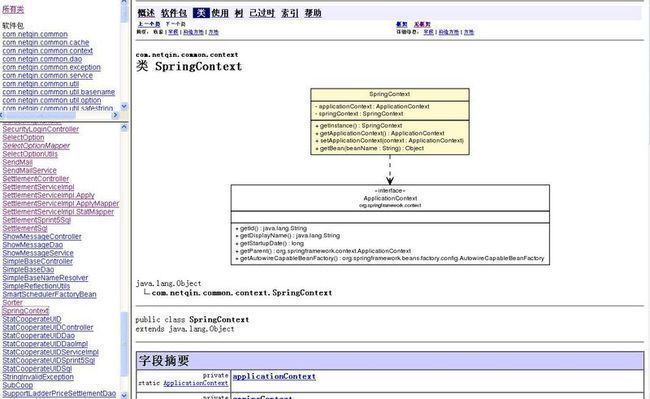Open package com.netqin.common.dao
This screenshot has height=399, width=650.
coord(42,59)
